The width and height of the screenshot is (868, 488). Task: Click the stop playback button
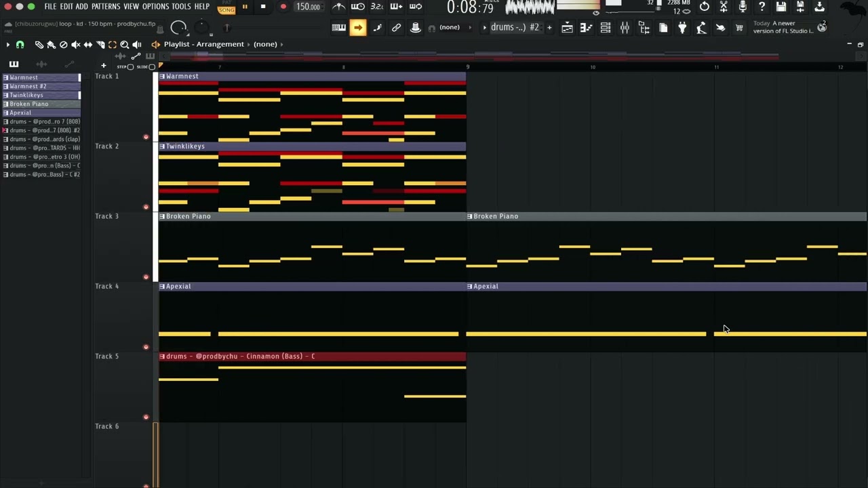click(263, 7)
